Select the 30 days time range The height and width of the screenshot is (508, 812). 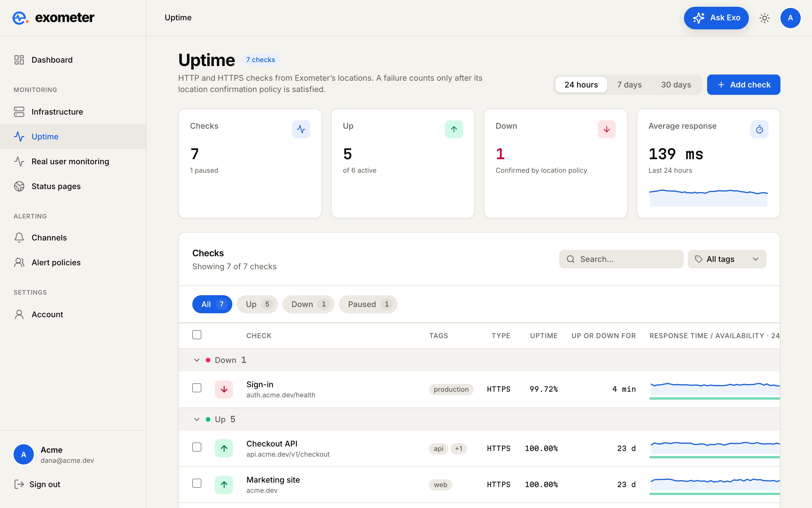click(x=676, y=85)
